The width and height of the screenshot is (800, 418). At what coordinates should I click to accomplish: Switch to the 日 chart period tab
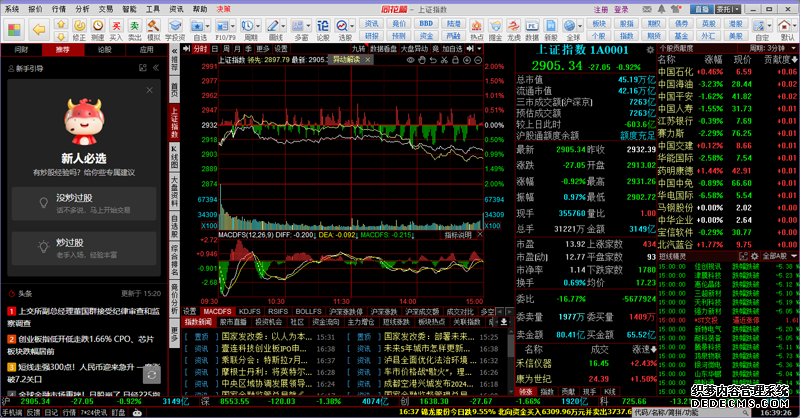(215, 48)
